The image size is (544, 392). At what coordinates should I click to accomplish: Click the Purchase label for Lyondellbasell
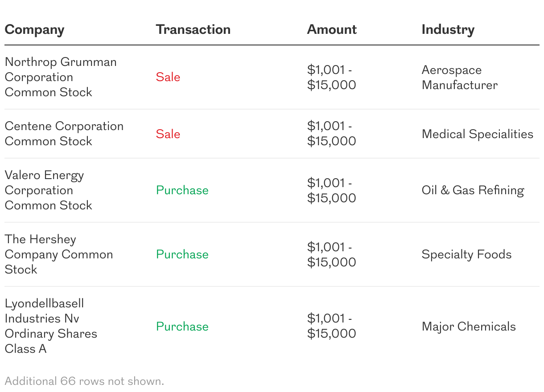tap(182, 327)
